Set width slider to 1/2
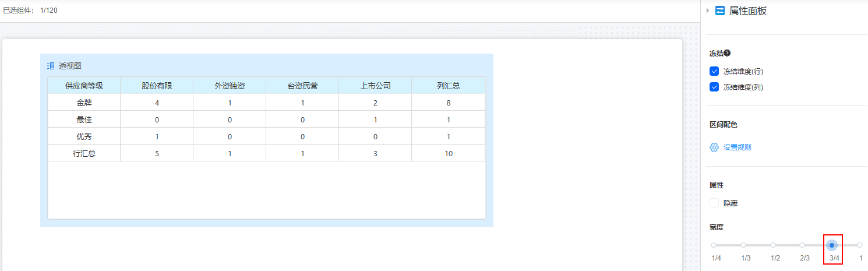The image size is (868, 271). 773,245
